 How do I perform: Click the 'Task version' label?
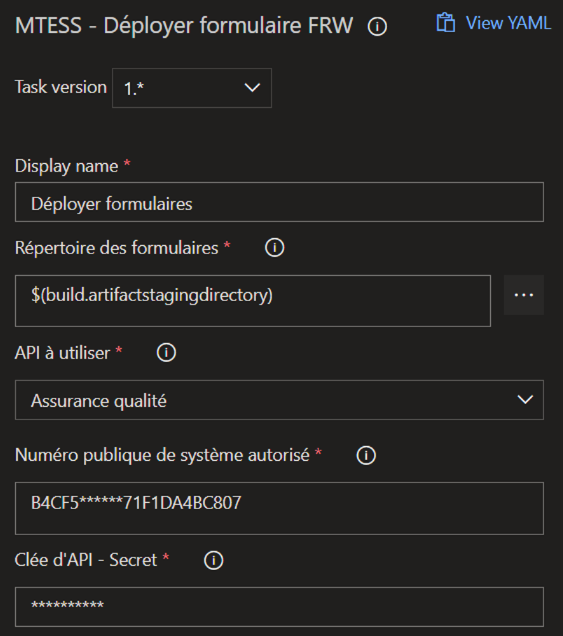click(61, 87)
